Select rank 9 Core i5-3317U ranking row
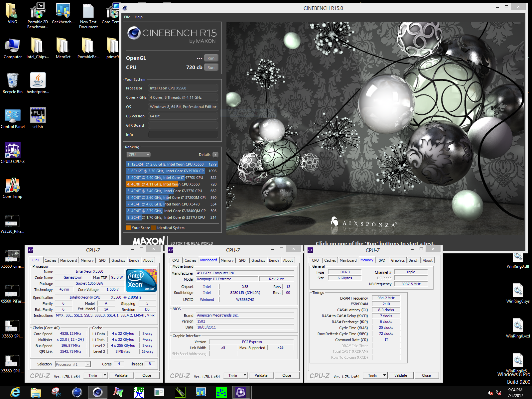532x399 pixels. 172,217
